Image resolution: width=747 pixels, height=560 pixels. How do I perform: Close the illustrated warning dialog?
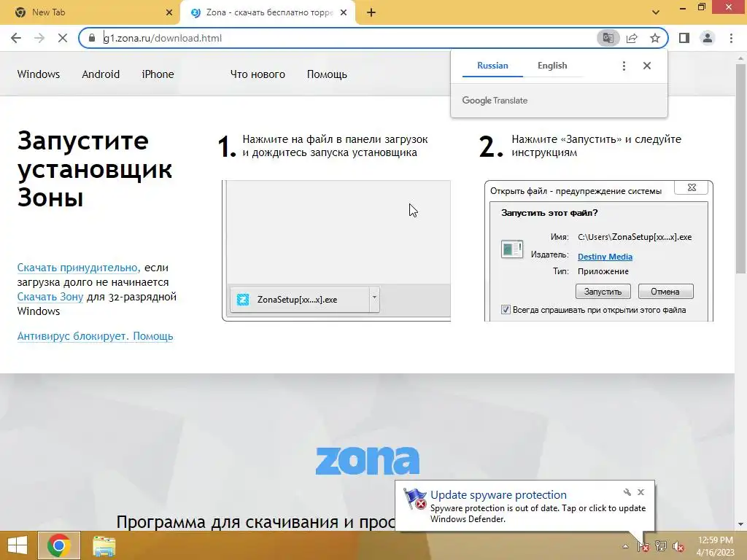(692, 187)
